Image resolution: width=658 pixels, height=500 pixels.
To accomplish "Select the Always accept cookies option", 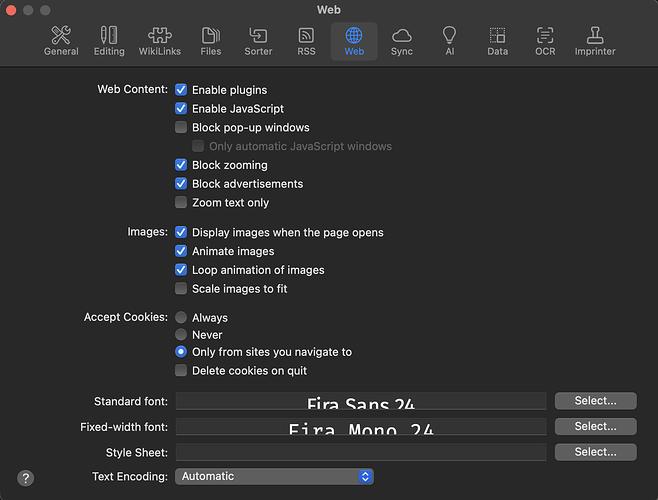I will tap(181, 317).
